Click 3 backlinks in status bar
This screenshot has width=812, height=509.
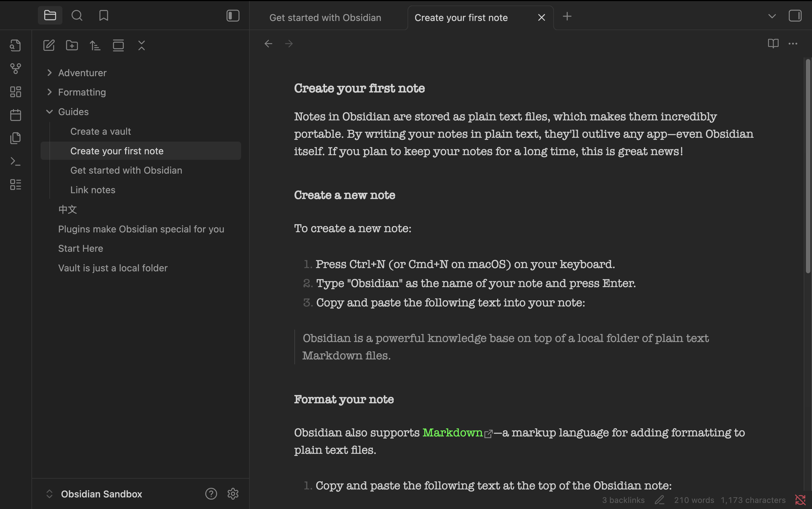coord(623,500)
